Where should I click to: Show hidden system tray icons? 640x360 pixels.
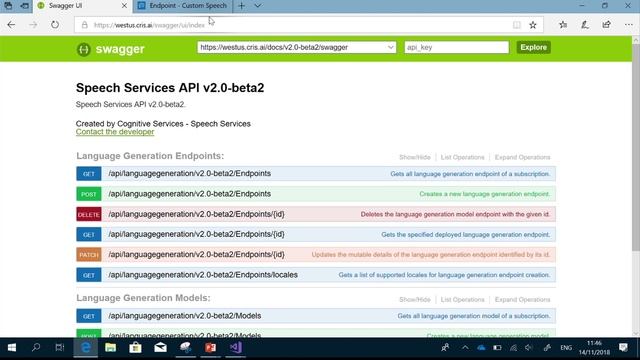click(x=465, y=348)
